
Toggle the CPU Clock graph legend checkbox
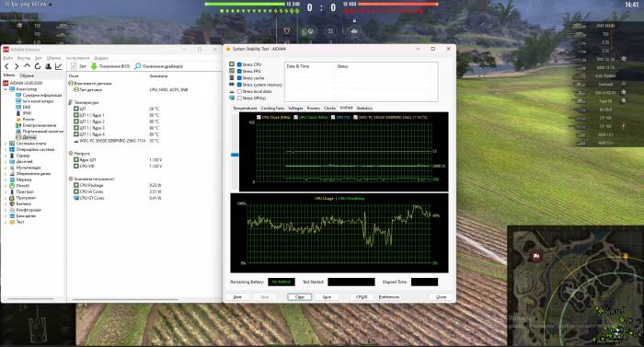(x=259, y=117)
